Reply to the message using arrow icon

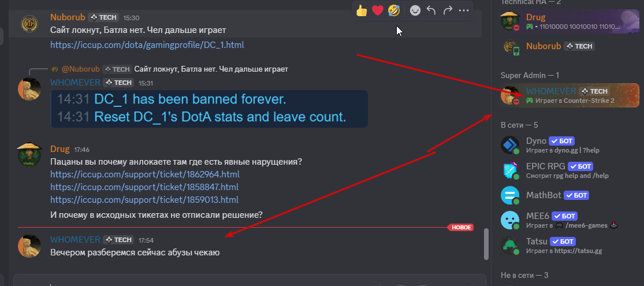(x=431, y=10)
